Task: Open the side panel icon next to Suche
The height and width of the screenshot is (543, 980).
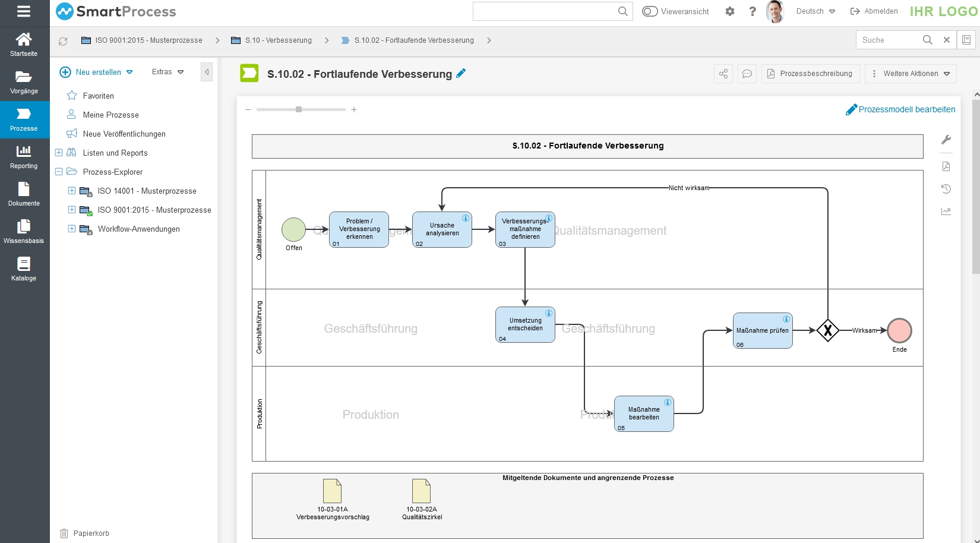Action: pyautogui.click(x=966, y=40)
